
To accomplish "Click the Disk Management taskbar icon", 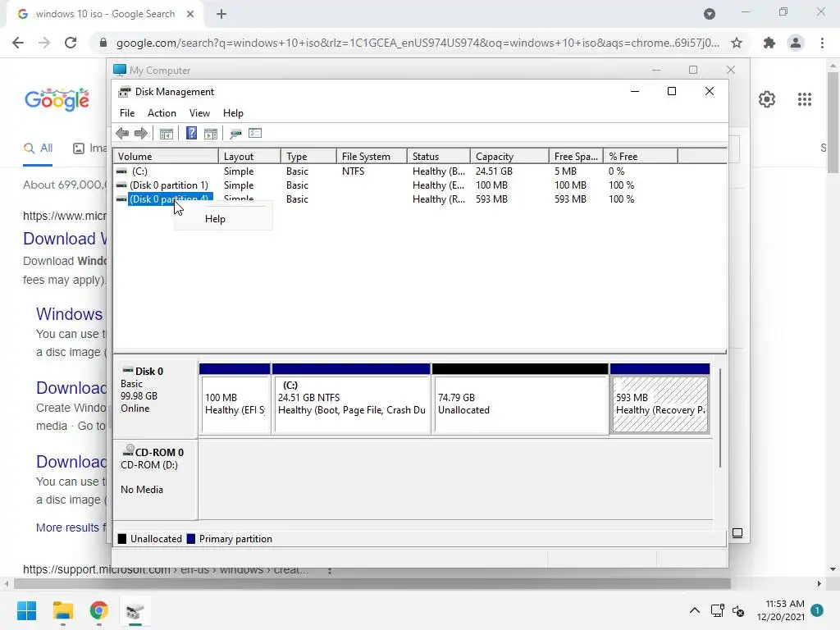I will click(x=135, y=610).
